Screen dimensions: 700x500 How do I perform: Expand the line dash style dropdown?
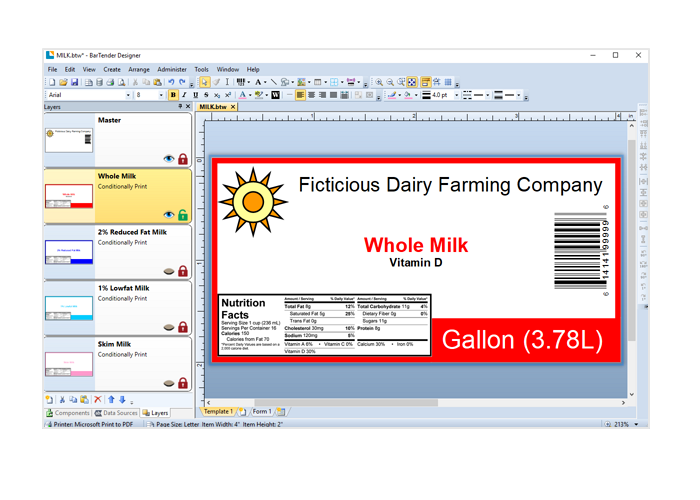click(x=488, y=95)
